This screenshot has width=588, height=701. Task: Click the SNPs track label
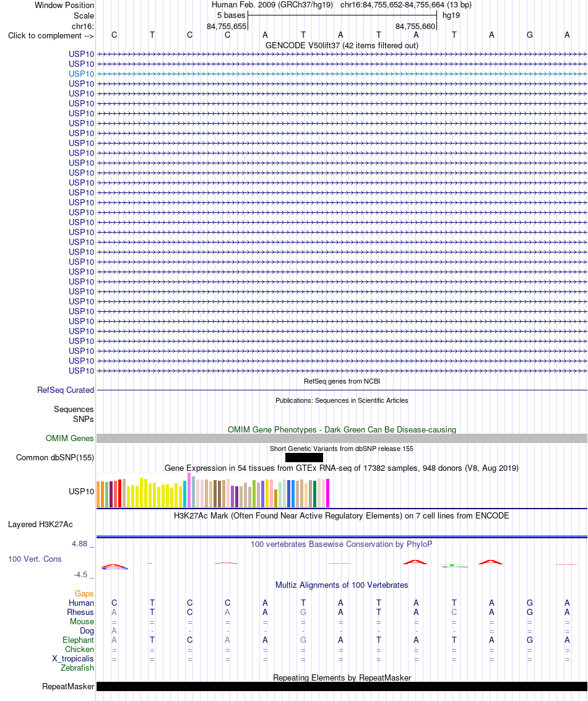tap(84, 419)
